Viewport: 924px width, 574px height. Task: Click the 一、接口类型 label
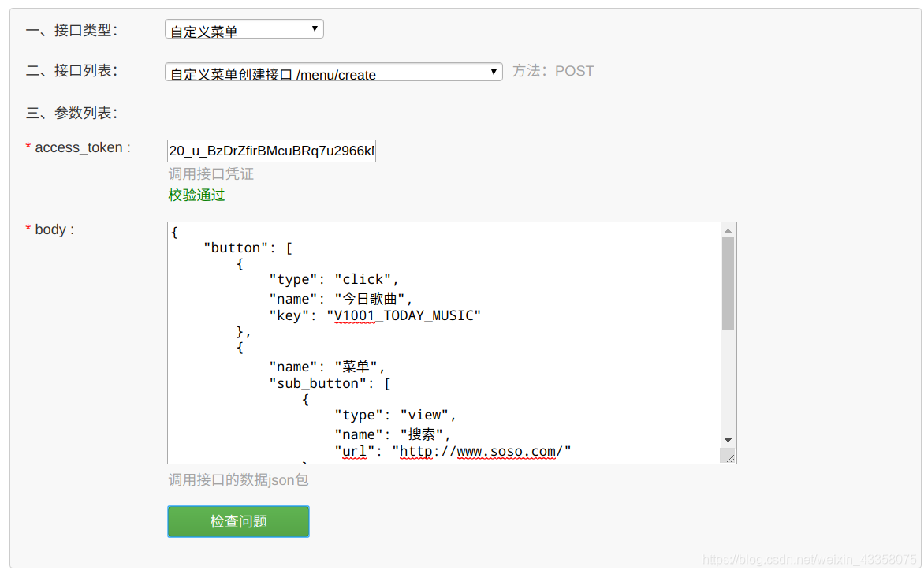[x=72, y=30]
